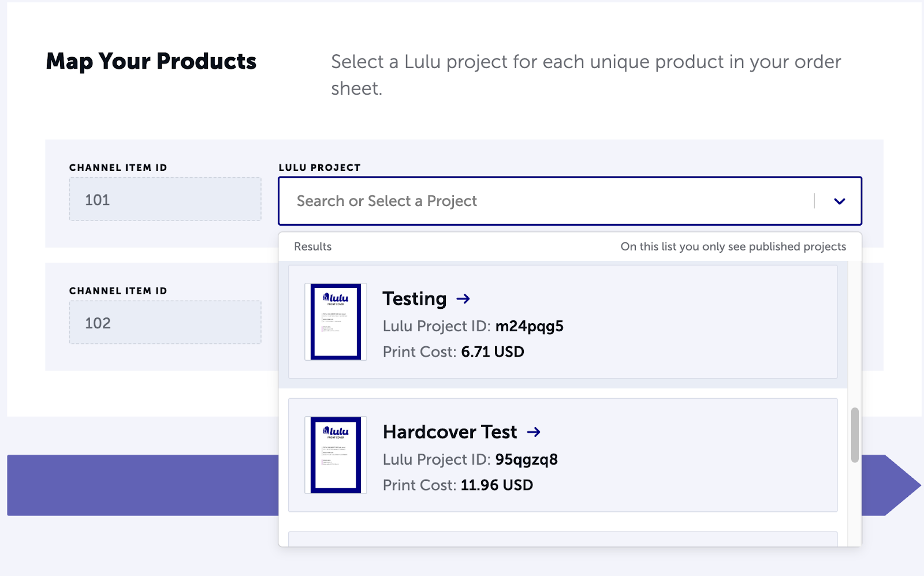Click the Lulu logo on Hardcover Test thumbnail

tap(336, 430)
